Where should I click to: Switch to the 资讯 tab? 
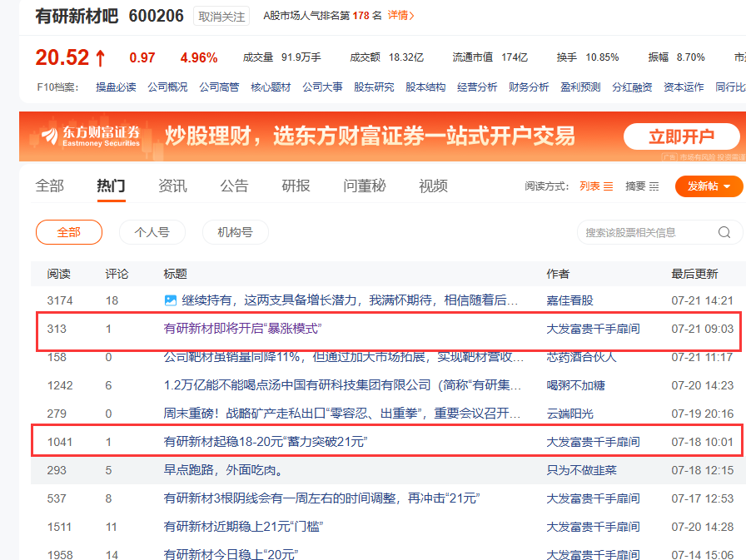(x=172, y=186)
